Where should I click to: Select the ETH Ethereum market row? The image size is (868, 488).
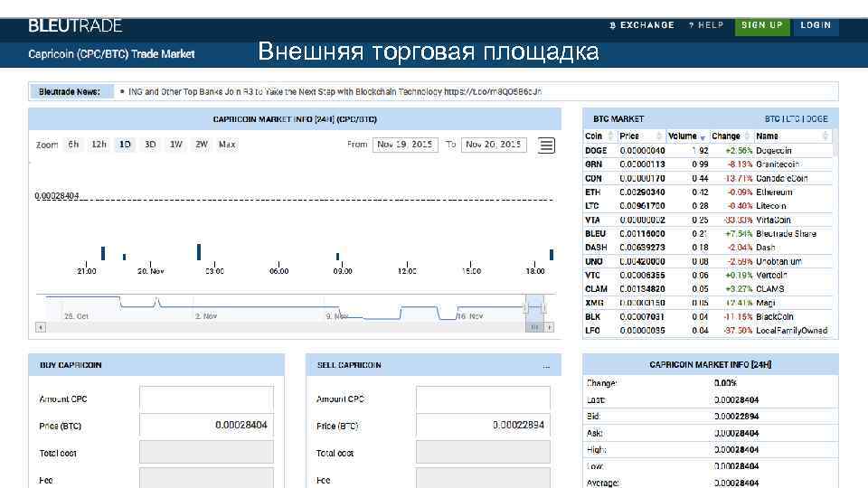707,192
